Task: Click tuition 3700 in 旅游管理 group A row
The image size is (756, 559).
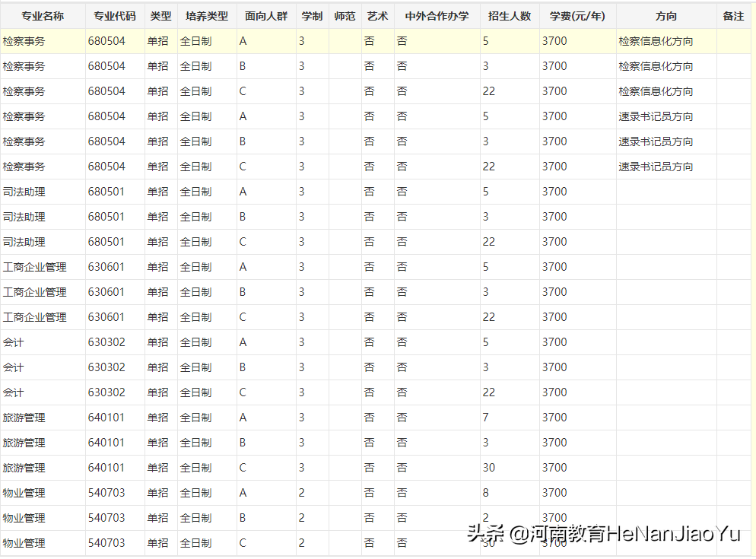Action: pyautogui.click(x=554, y=418)
